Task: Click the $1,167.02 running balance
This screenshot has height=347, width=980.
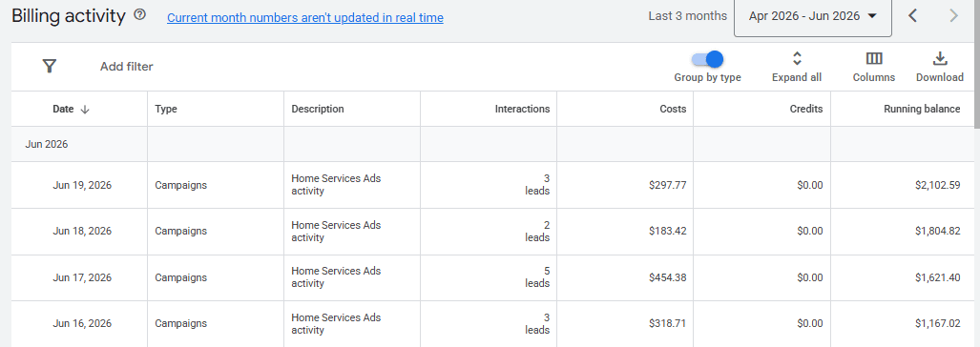Action: click(x=937, y=324)
